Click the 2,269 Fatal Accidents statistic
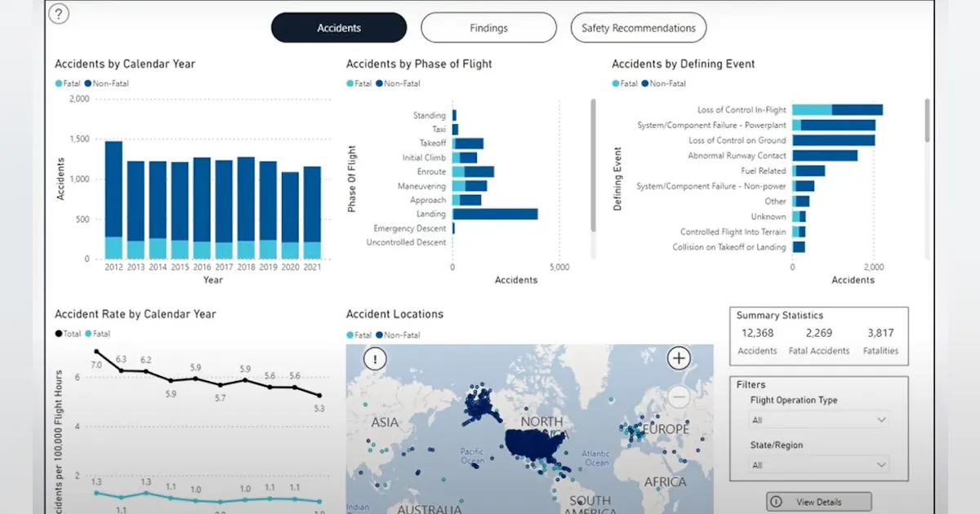 818,341
